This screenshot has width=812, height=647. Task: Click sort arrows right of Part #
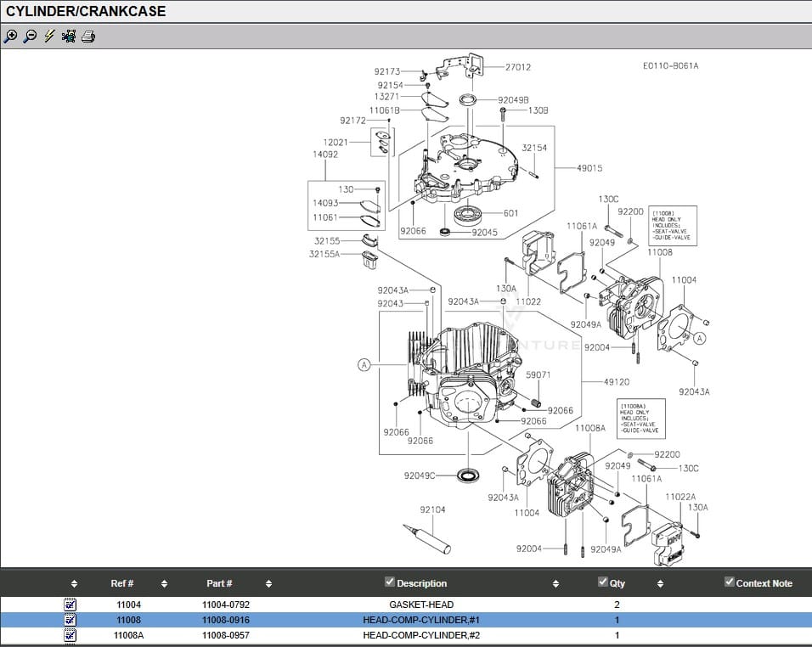268,584
